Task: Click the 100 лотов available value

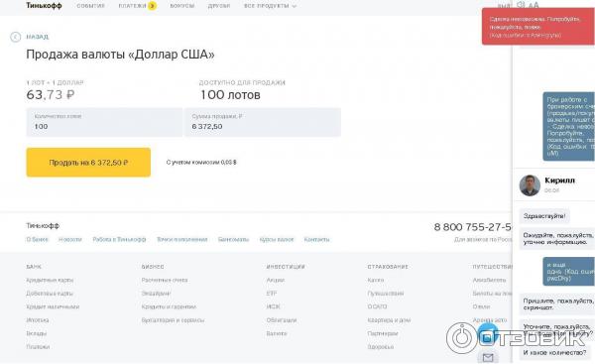Action: [x=230, y=95]
